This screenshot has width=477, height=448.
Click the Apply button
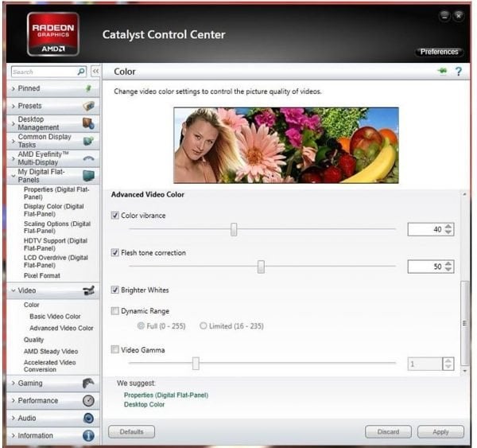tap(440, 431)
